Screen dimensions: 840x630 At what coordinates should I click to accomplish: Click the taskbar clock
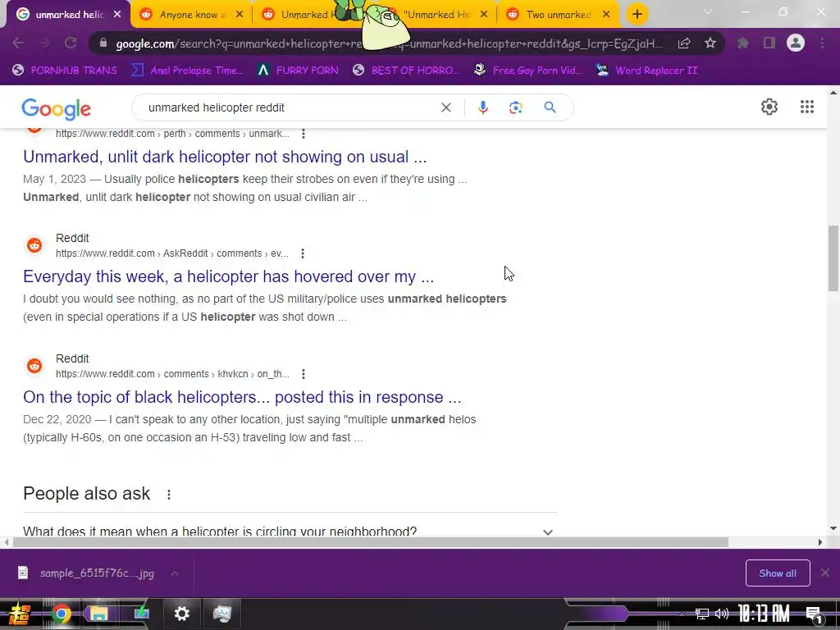tap(764, 614)
